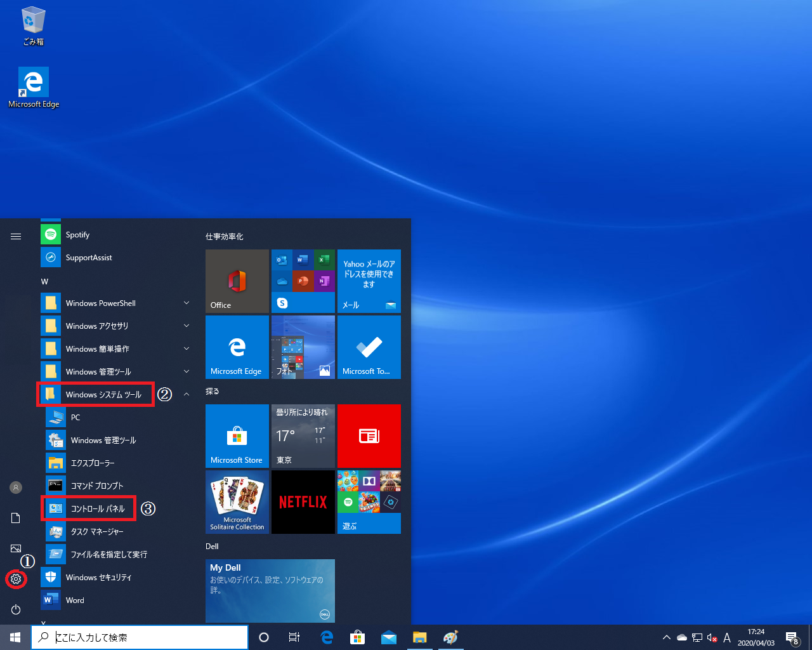Click 仕事効率化 group heading
Screen dimensions: 812x650
point(225,237)
